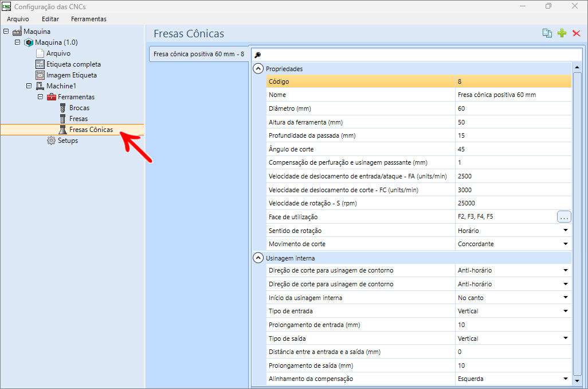Open Tipo de saída dropdown
The width and height of the screenshot is (588, 389).
coord(566,338)
